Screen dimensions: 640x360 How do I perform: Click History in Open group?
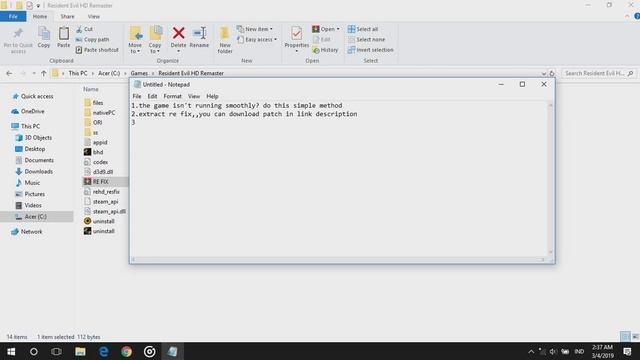click(325, 50)
